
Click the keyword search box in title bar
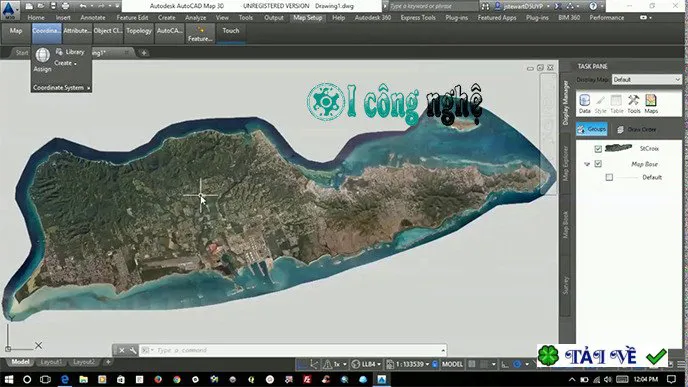click(433, 6)
